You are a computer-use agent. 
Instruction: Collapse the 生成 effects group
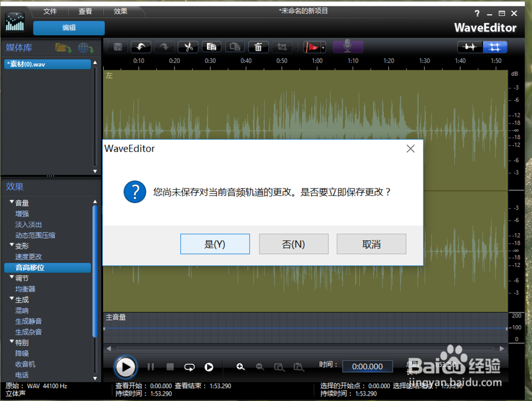click(12, 298)
